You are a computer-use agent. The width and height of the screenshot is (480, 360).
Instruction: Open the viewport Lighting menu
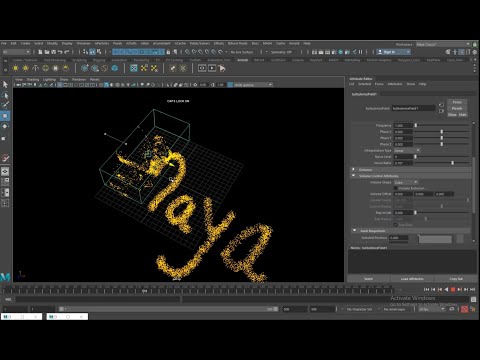[x=49, y=80]
